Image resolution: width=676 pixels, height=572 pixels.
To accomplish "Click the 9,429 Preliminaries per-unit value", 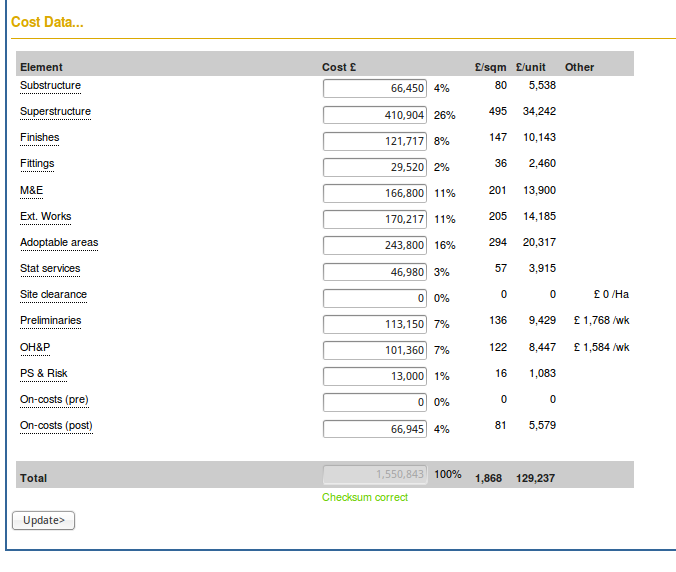I will pyautogui.click(x=542, y=320).
